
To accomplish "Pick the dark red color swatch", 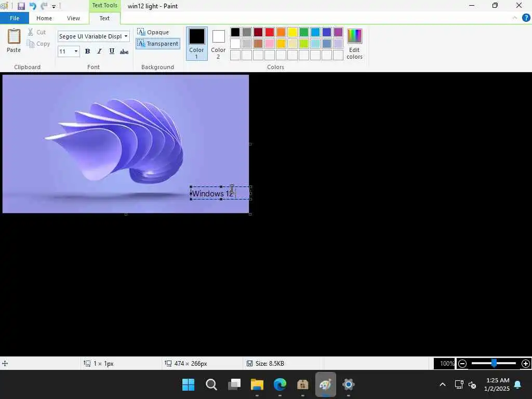I will 258,32.
